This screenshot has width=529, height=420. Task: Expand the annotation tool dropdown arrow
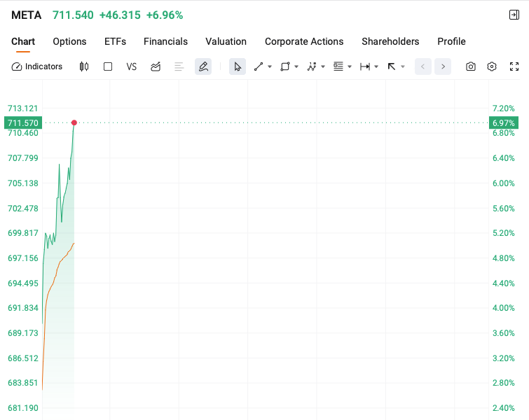tap(350, 66)
